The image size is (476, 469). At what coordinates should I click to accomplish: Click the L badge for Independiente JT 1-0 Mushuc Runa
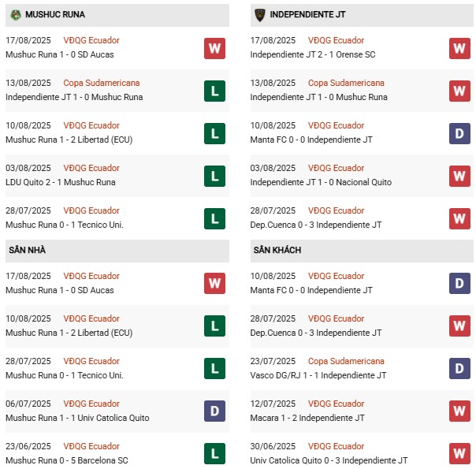(214, 91)
